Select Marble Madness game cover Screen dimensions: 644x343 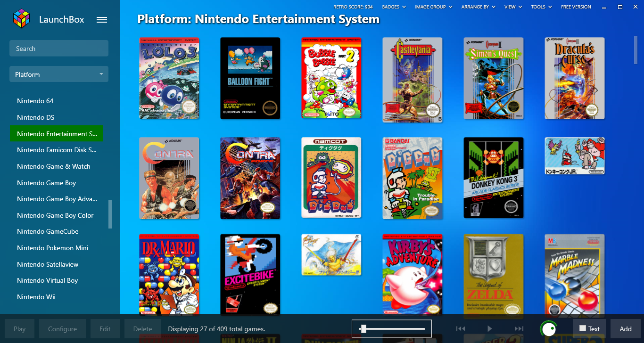pyautogui.click(x=575, y=275)
